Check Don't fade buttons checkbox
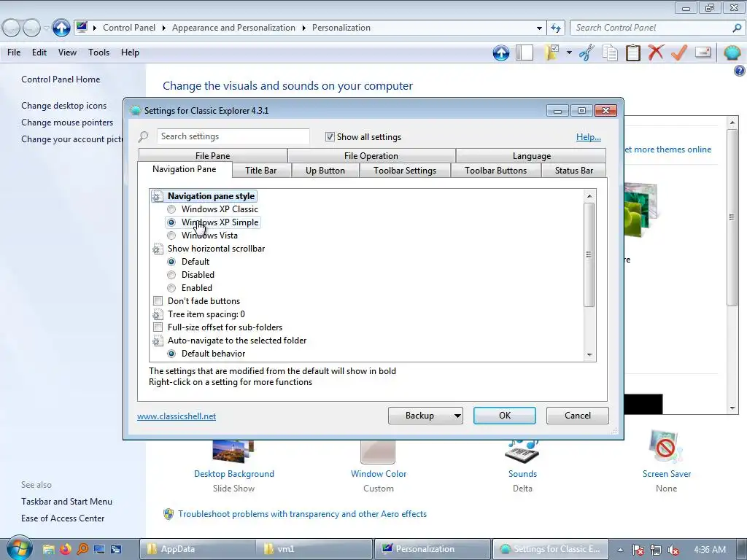 [158, 301]
